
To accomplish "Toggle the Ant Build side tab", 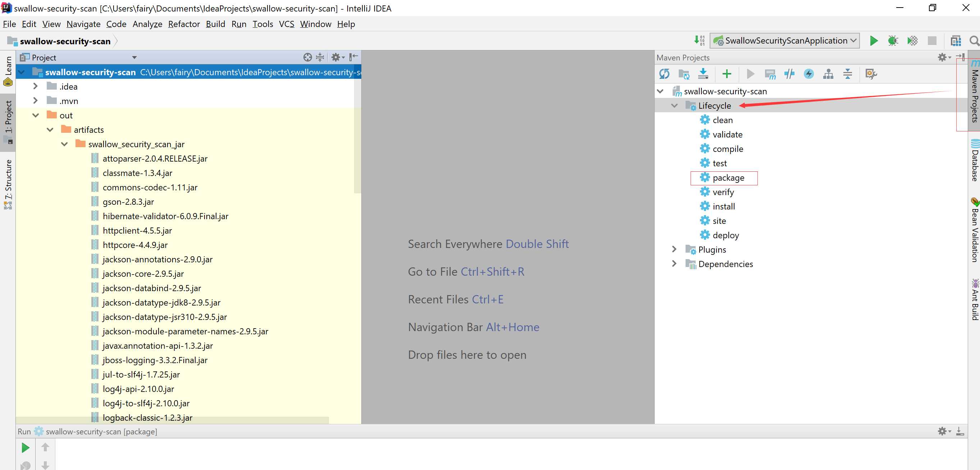I will [975, 300].
